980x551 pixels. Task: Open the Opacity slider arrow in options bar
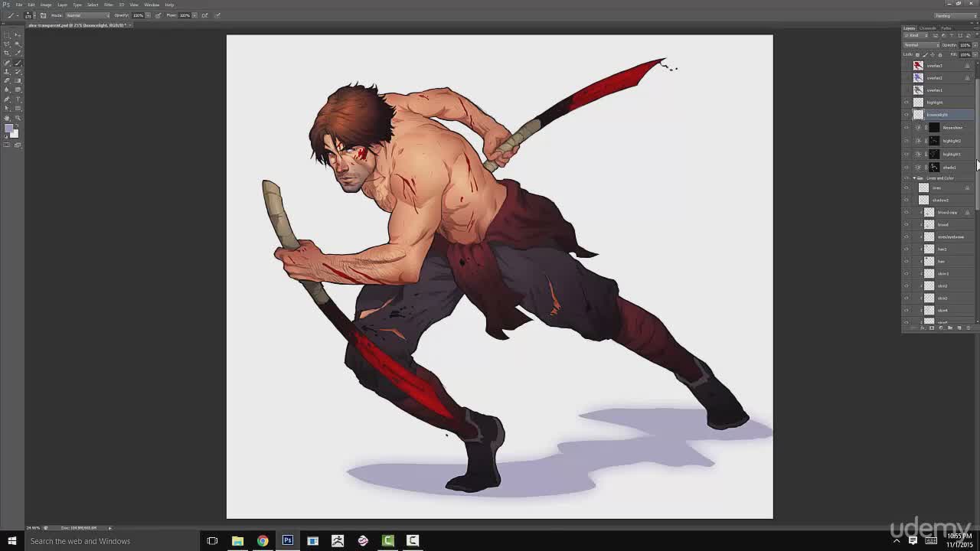(149, 15)
